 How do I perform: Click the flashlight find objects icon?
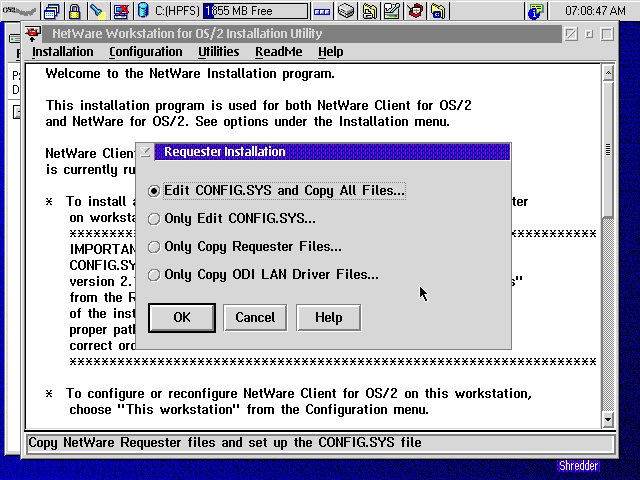(x=97, y=11)
